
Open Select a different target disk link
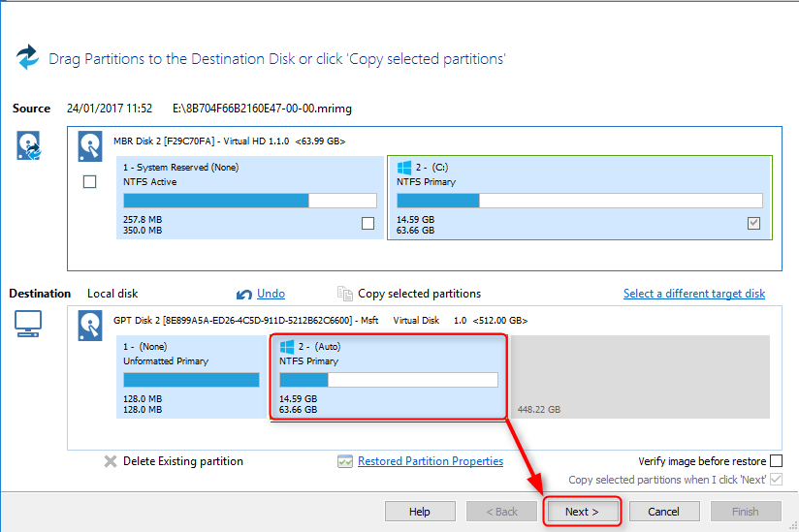[694, 294]
